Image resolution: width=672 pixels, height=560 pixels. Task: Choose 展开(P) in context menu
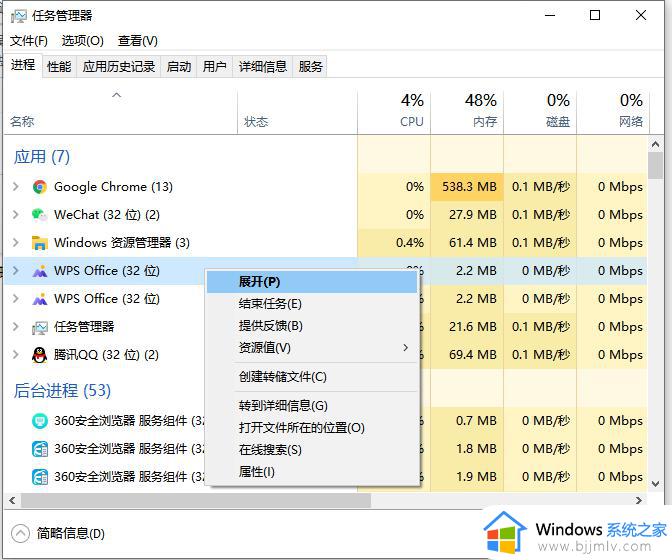pyautogui.click(x=312, y=282)
